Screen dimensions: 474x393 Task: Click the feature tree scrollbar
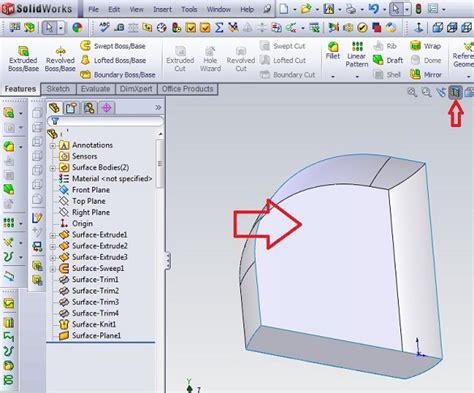coord(160,163)
